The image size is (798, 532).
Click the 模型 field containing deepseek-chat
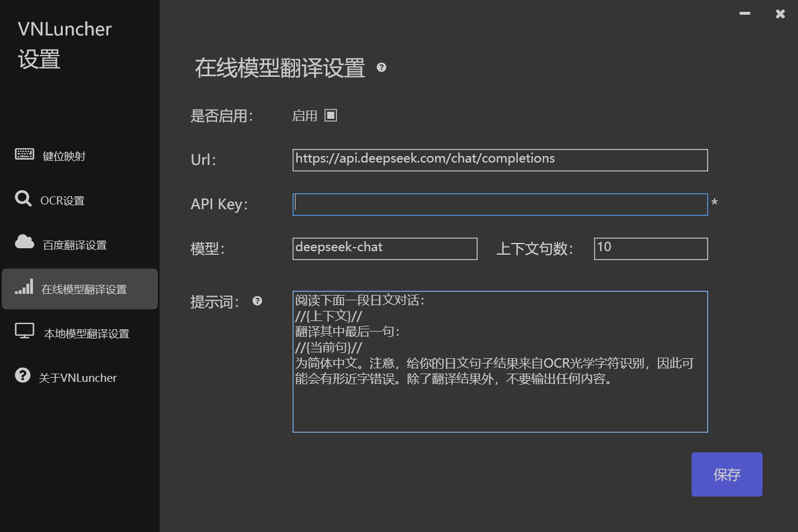point(385,249)
